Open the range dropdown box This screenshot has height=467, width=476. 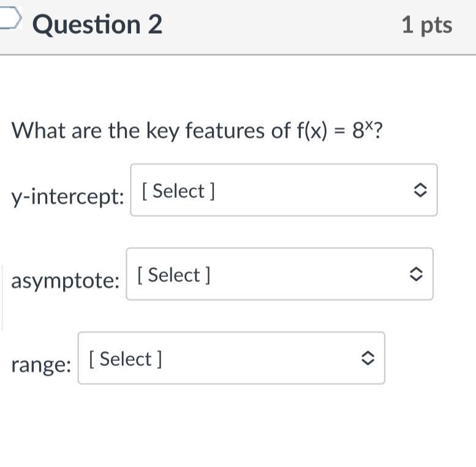click(x=231, y=358)
